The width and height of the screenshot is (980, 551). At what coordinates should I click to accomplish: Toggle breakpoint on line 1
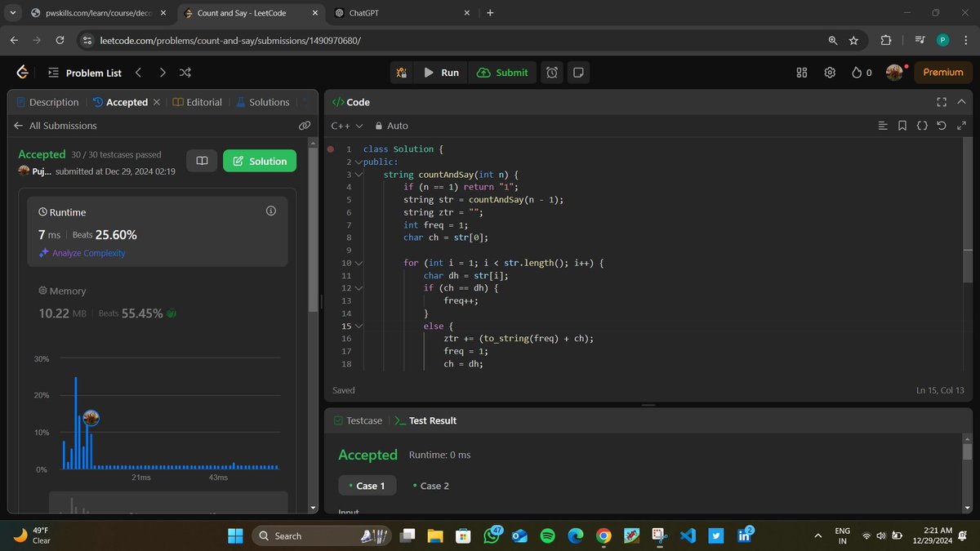(x=331, y=149)
